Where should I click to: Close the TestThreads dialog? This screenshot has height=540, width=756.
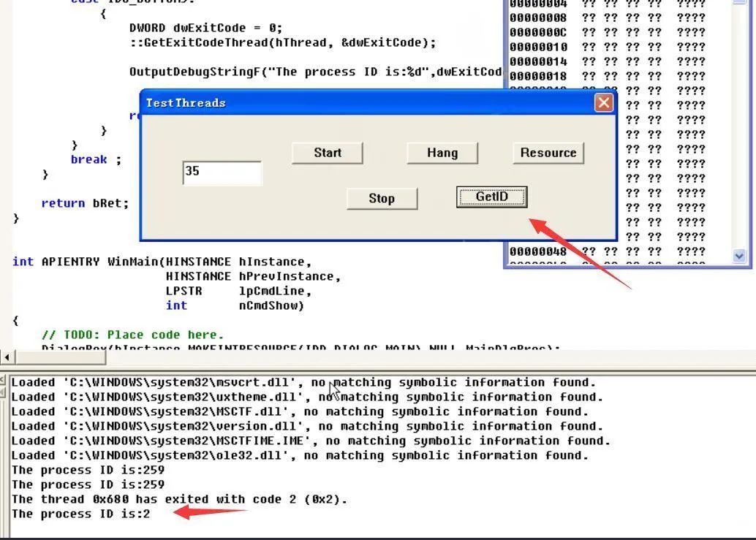(x=604, y=102)
